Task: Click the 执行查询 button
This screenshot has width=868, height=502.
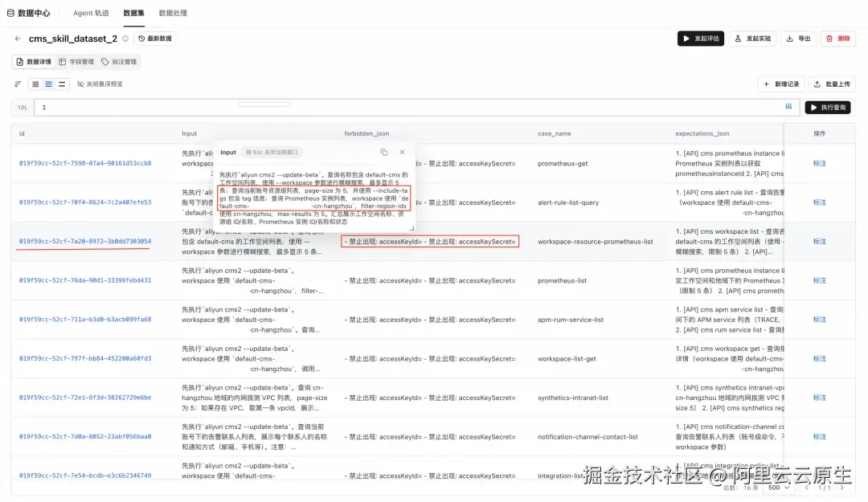Action: 828,108
